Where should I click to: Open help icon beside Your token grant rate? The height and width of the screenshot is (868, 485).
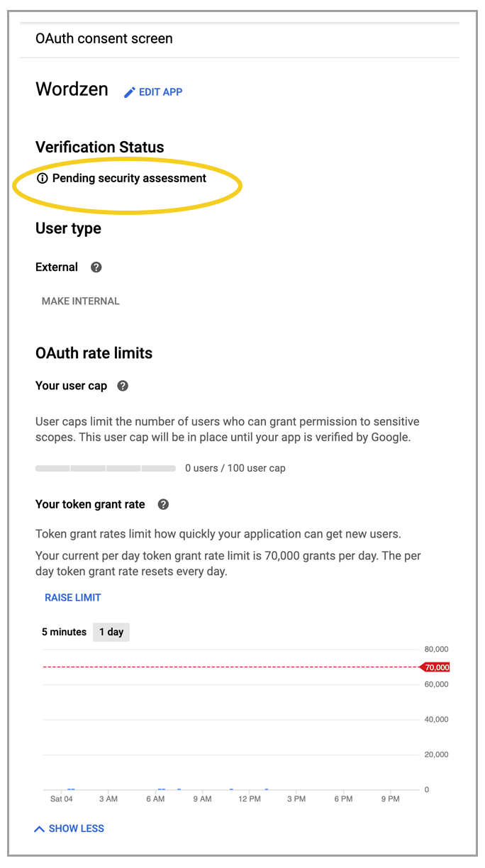click(x=163, y=504)
